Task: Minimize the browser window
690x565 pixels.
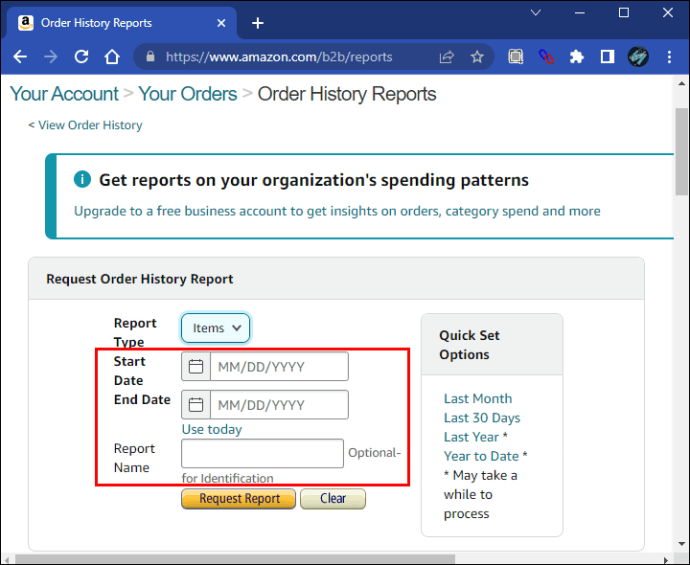Action: [580, 13]
